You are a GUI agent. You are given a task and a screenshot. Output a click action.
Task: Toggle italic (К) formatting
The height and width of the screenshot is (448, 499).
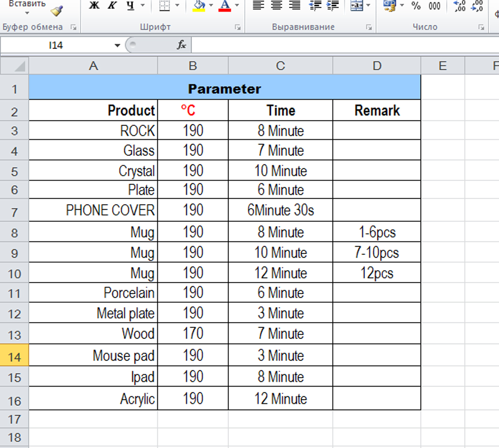(112, 5)
